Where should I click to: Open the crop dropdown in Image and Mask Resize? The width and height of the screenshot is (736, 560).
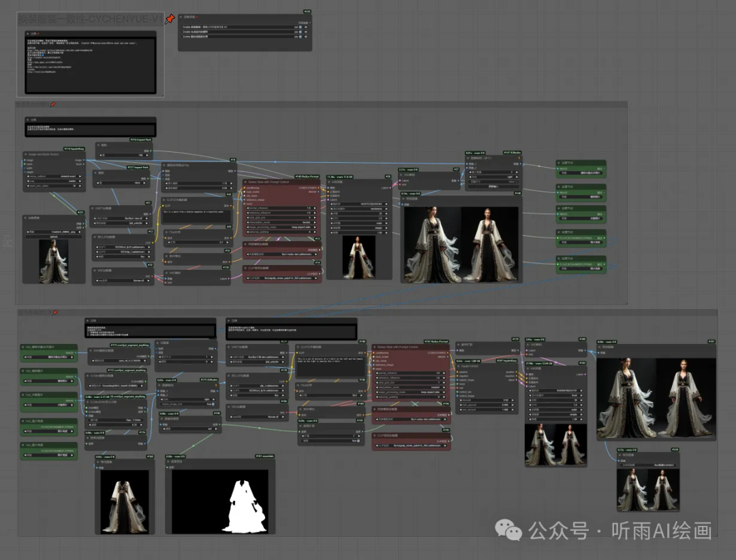tap(54, 181)
